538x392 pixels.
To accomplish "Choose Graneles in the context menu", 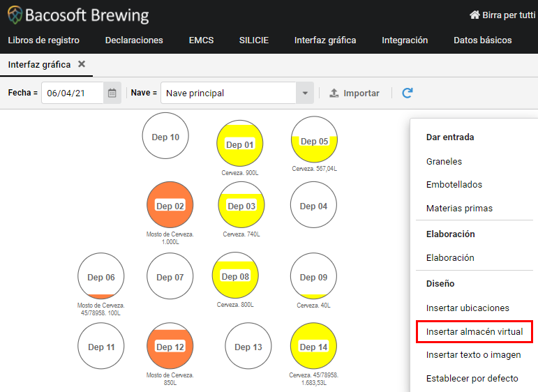I will coord(444,161).
